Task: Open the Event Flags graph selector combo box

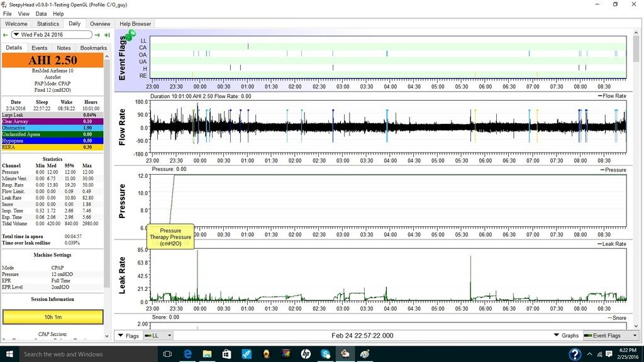Action: [x=610, y=336]
